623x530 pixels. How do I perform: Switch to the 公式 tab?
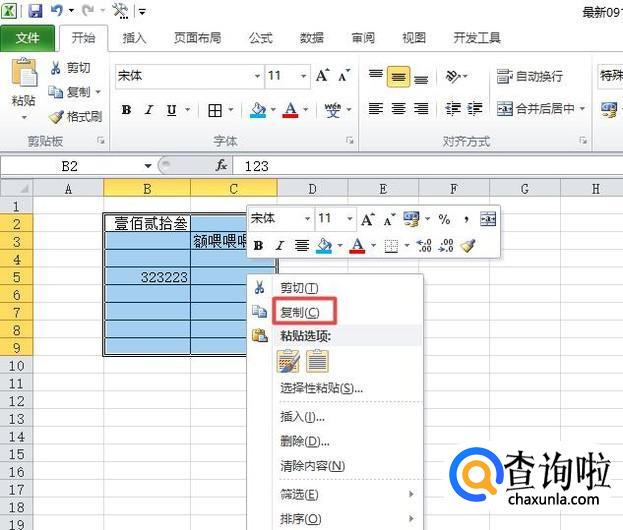click(261, 38)
